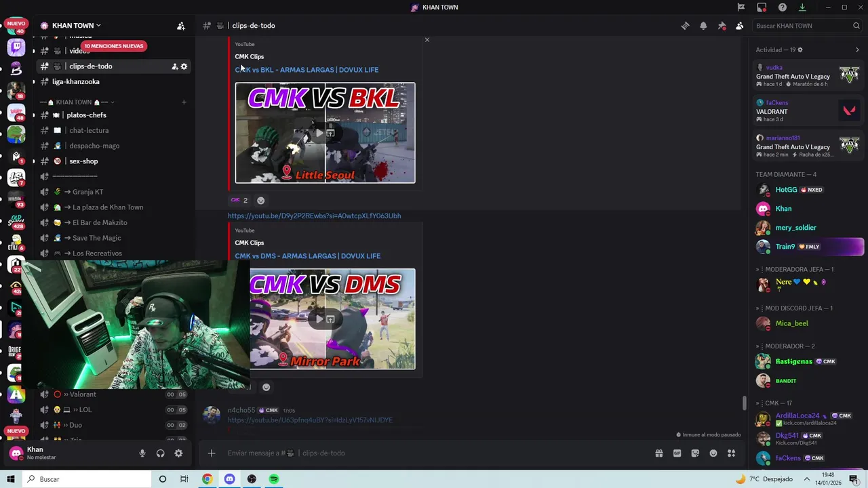868x488 pixels.
Task: Open the youtu.be D9y2P2REwbs link
Action: [314, 216]
